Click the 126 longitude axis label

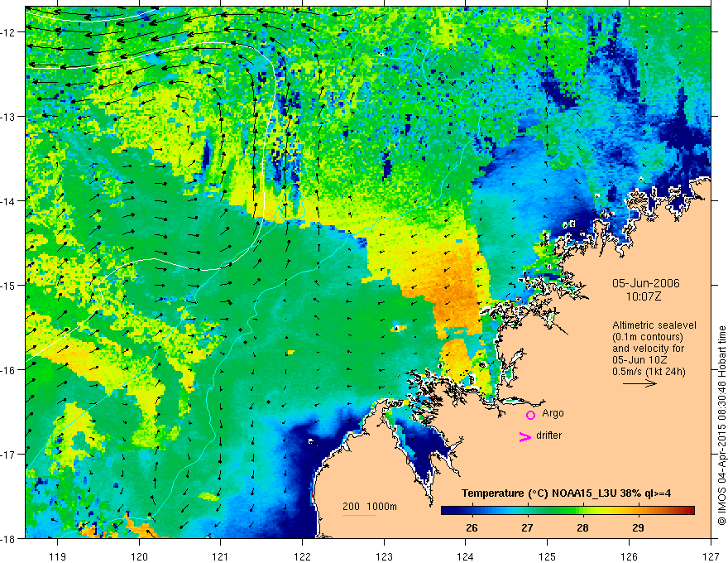coord(629,556)
